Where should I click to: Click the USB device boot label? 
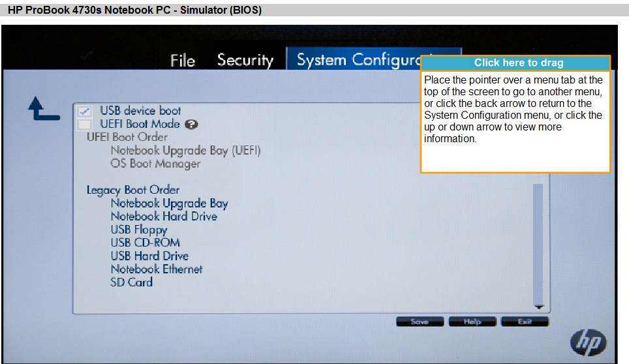coord(140,111)
